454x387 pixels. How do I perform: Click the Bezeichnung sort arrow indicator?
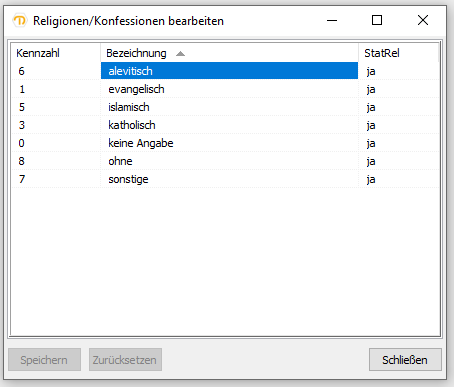point(180,53)
